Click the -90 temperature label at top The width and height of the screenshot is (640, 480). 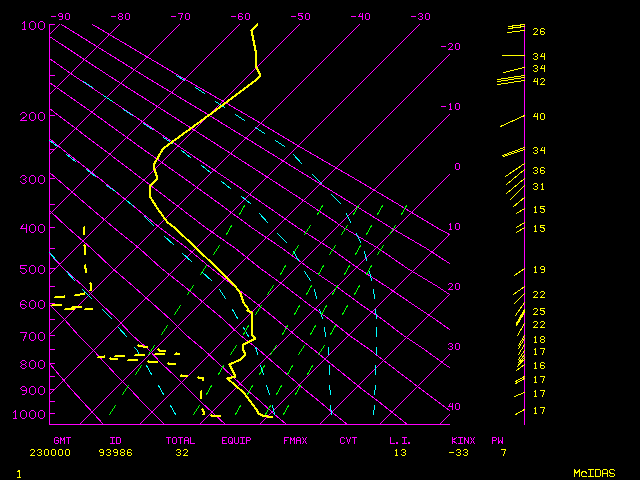61,16
